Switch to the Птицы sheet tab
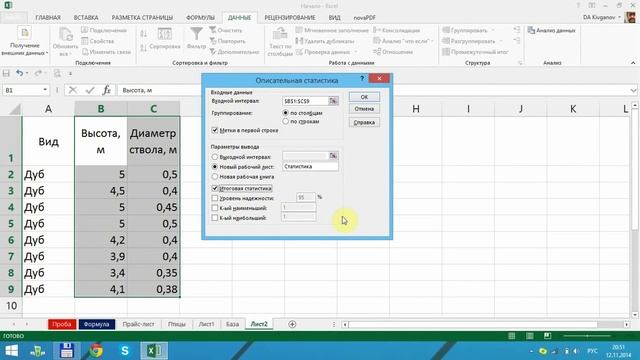 point(177,324)
